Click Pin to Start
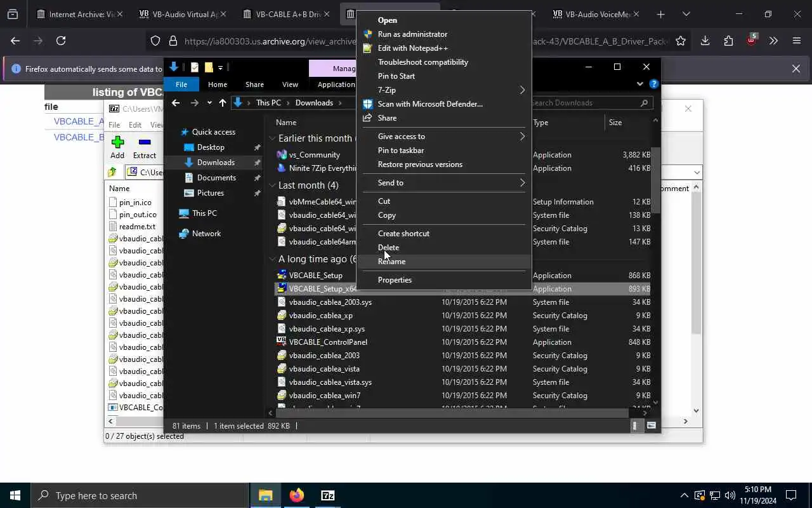812x508 pixels. click(396, 76)
